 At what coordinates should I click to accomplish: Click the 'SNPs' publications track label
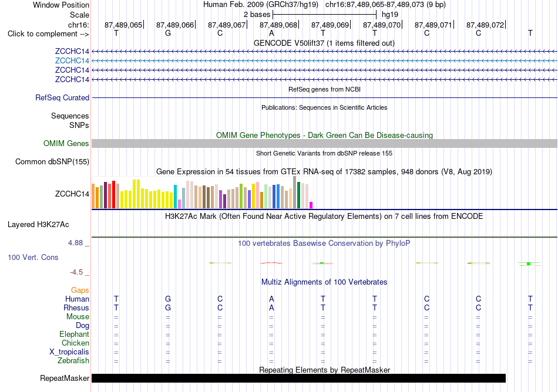click(x=79, y=125)
